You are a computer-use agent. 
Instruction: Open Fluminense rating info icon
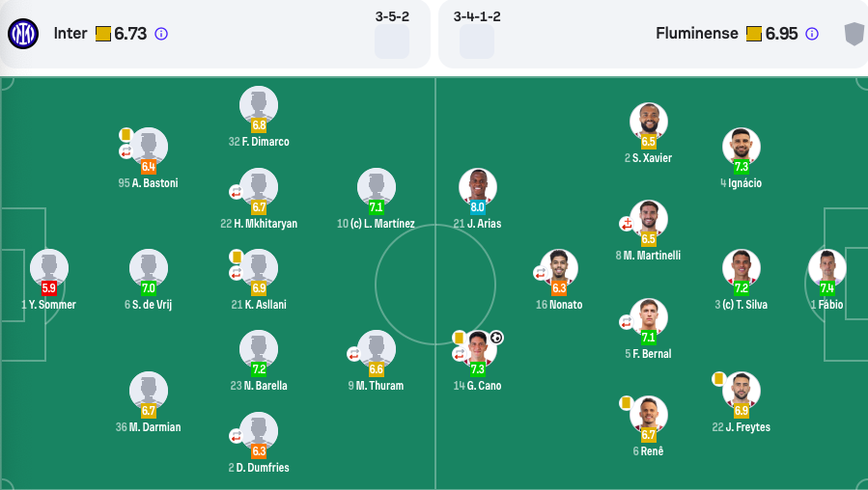(812, 34)
